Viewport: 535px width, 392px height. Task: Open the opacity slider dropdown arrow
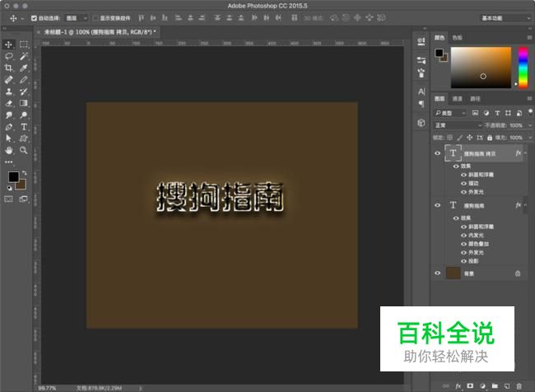(530, 125)
